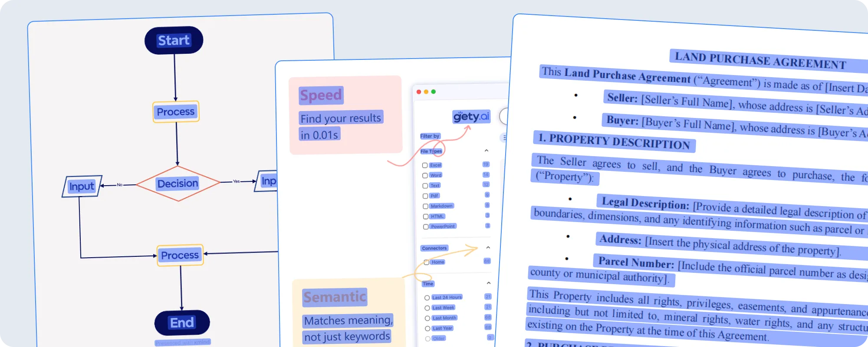Click the filter list icon beside Filter by

coord(504,137)
